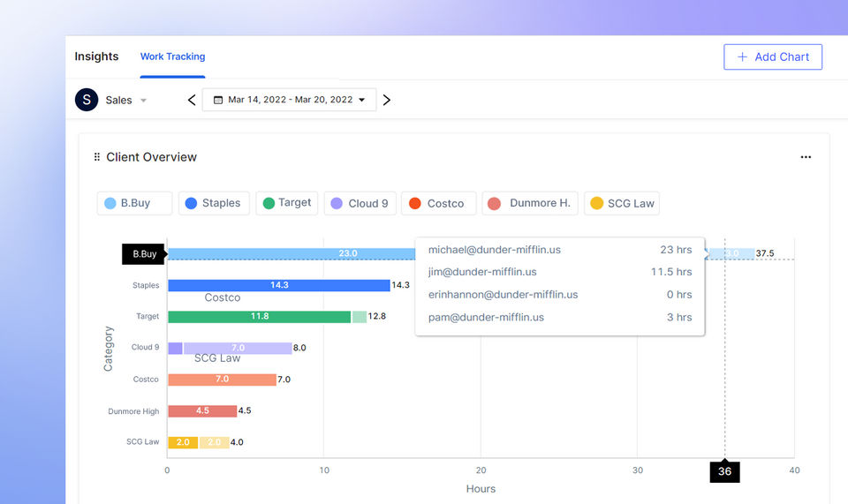Toggle the Staples legend series
Screen dimensions: 848x504
click(x=214, y=203)
